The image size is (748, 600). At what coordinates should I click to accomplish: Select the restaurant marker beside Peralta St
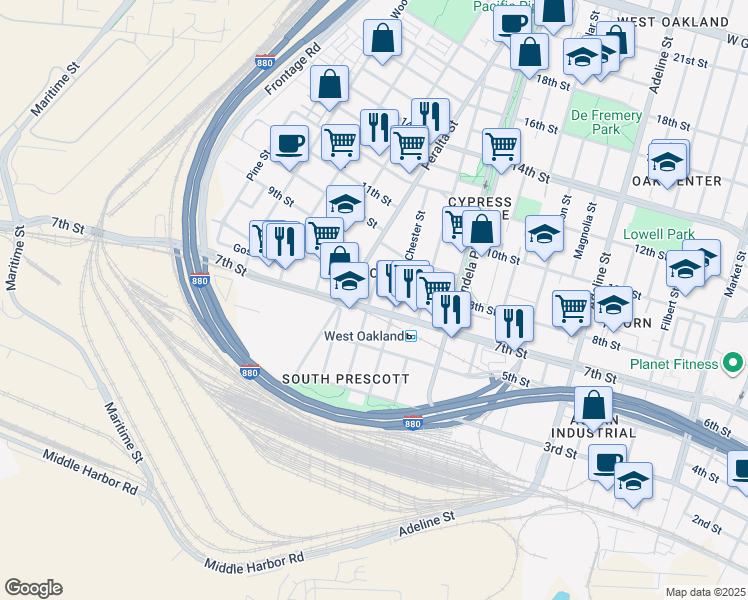(x=430, y=116)
